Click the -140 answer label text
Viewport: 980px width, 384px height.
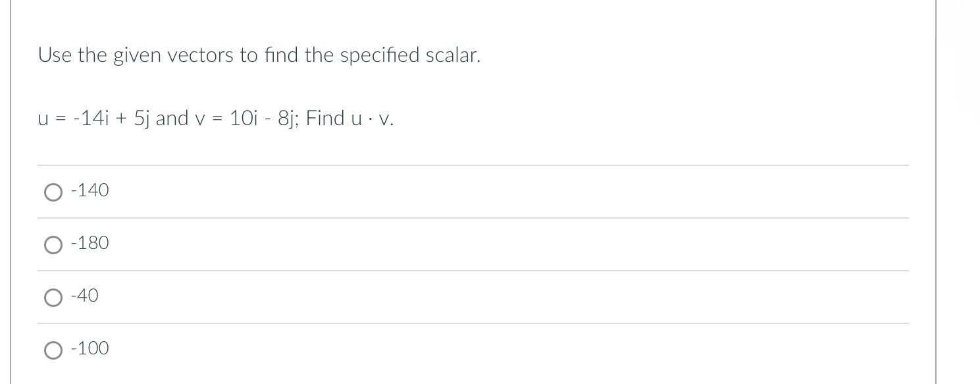click(89, 190)
